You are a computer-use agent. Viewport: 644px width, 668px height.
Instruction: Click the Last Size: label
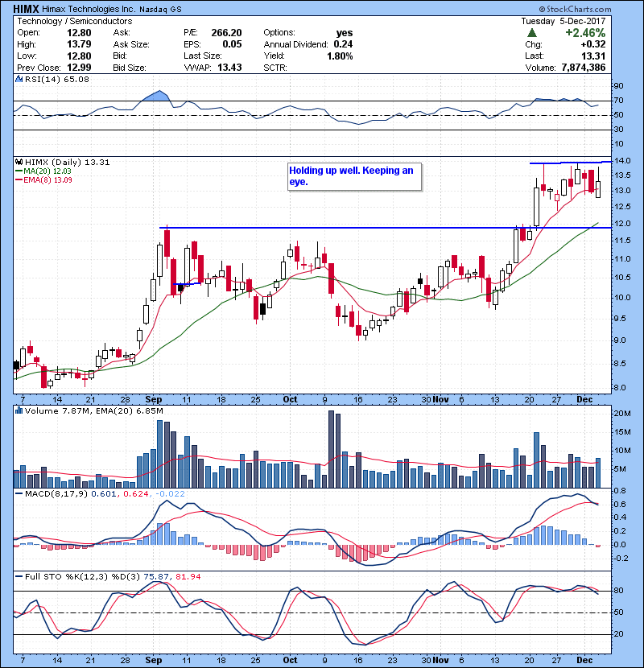[x=203, y=56]
